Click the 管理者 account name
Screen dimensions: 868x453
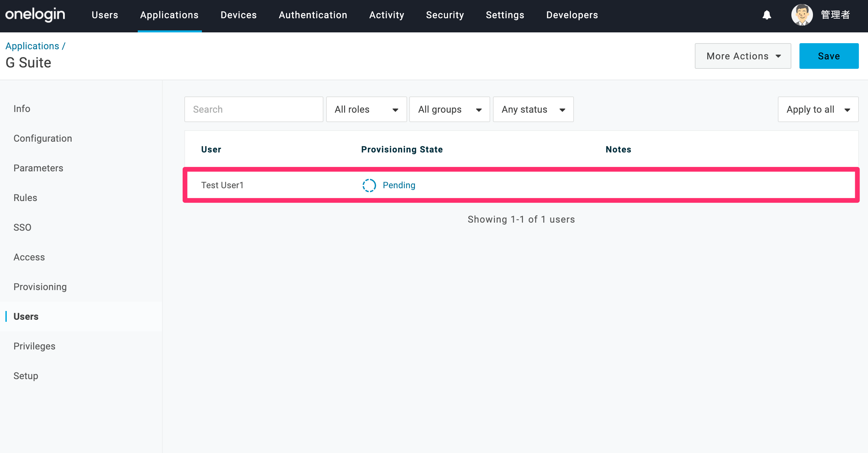pos(836,15)
